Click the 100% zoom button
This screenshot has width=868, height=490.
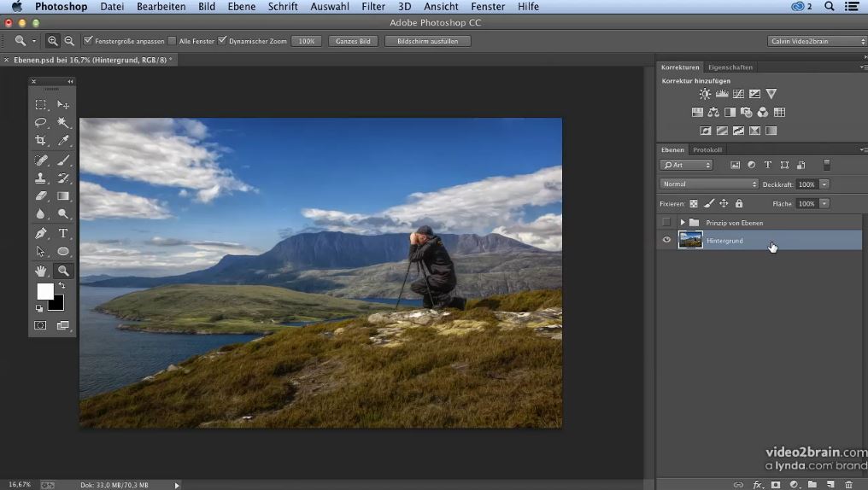(x=306, y=41)
